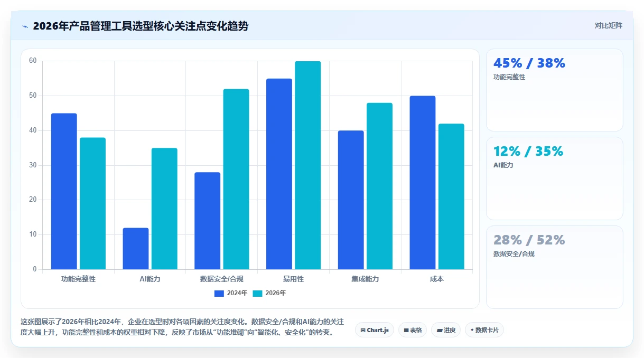Click the 2024年 bar for 成本
The width and height of the screenshot is (644, 358).
point(423,183)
